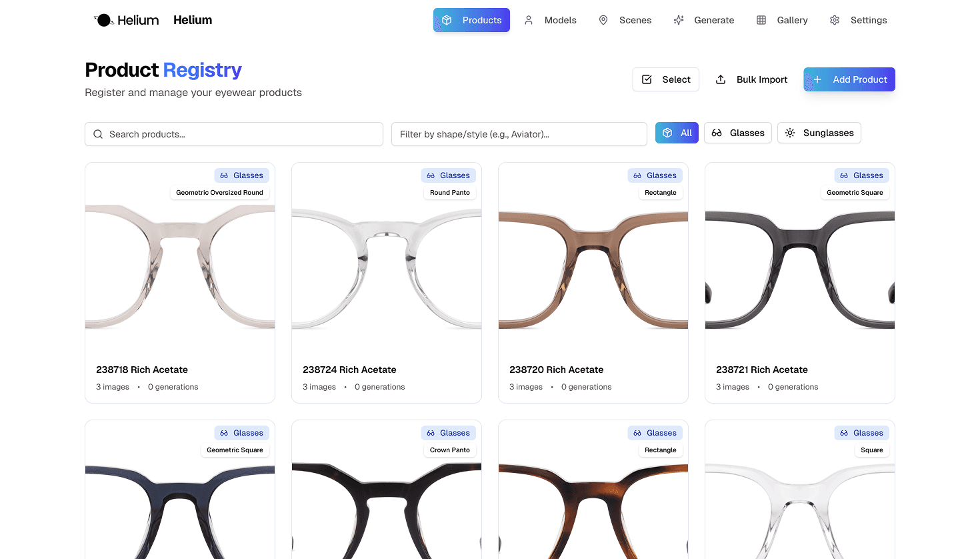980x559 pixels.
Task: Click the sun icon on Sunglasses filter
Action: click(x=790, y=133)
